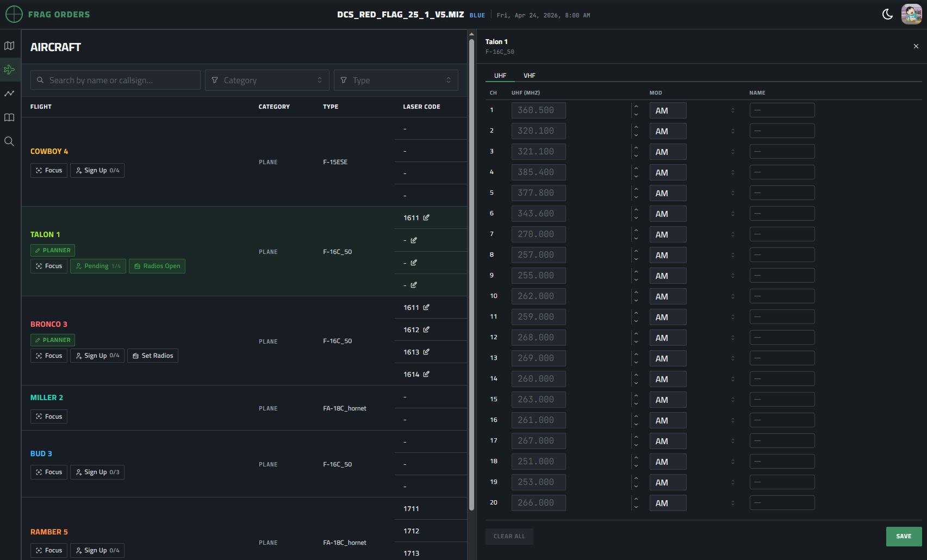This screenshot has width=927, height=560.
Task: Click the search by name or callsign field
Action: tap(115, 80)
